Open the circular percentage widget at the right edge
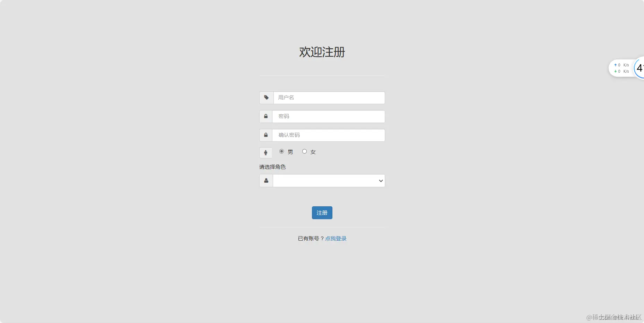This screenshot has height=323, width=644. pyautogui.click(x=639, y=68)
